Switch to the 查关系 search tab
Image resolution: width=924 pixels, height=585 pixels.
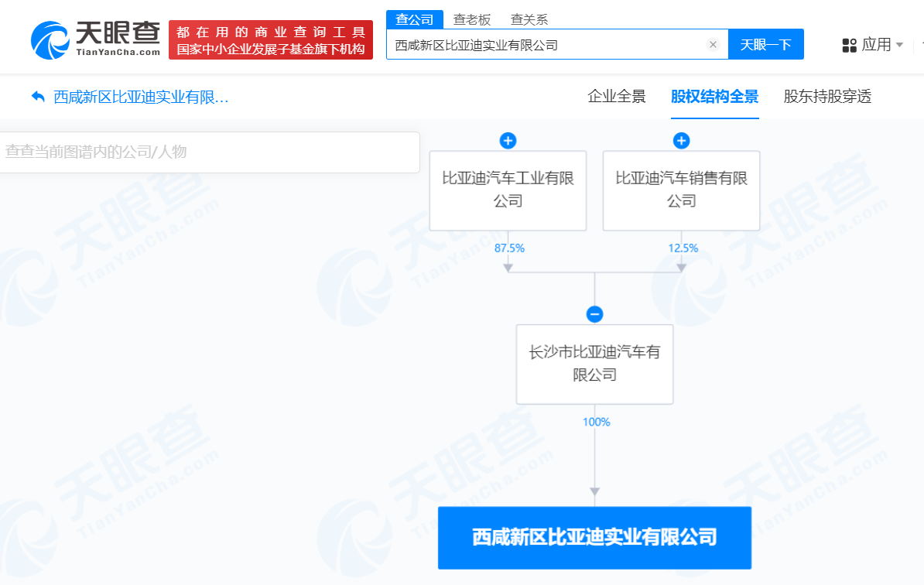point(529,19)
